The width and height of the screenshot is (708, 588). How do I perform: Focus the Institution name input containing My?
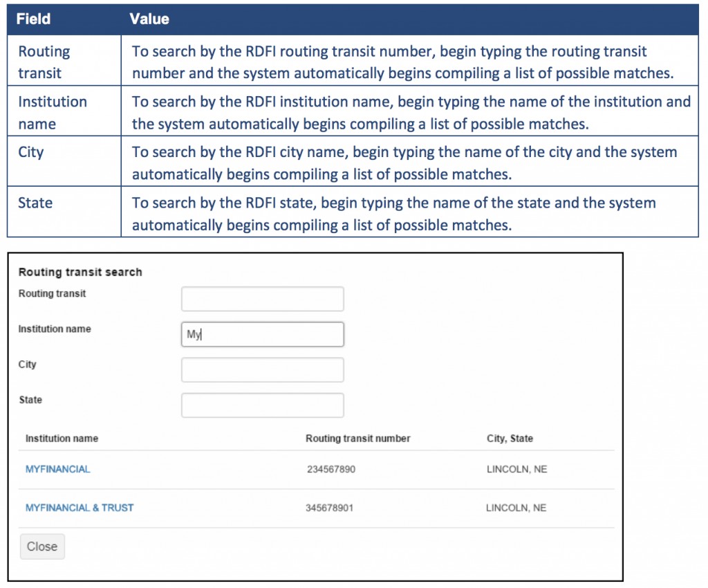pos(262,334)
